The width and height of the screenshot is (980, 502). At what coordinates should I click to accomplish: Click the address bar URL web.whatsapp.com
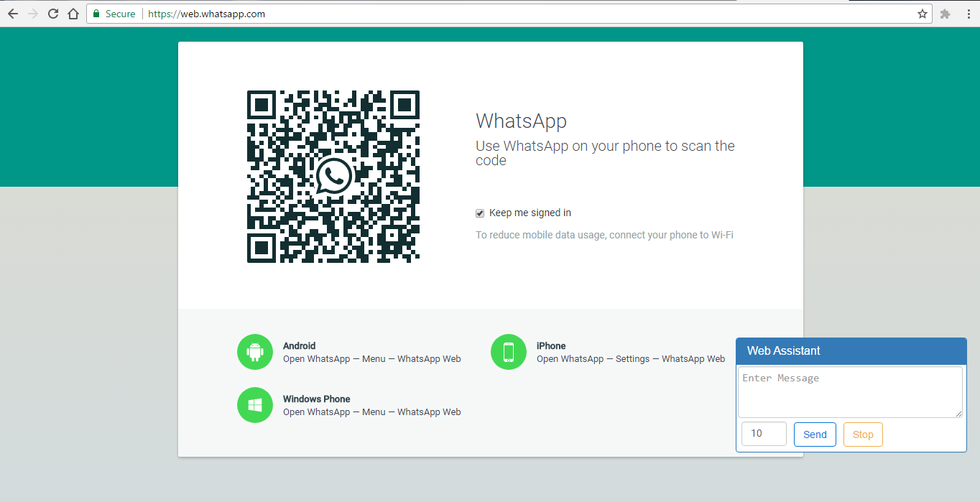tap(206, 14)
